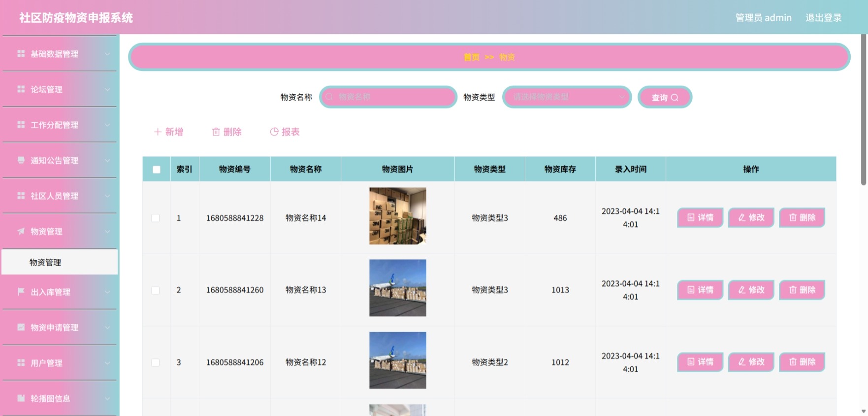Expand 通知公告管理 chevron
Screen dimensions: 868x416
107,160
